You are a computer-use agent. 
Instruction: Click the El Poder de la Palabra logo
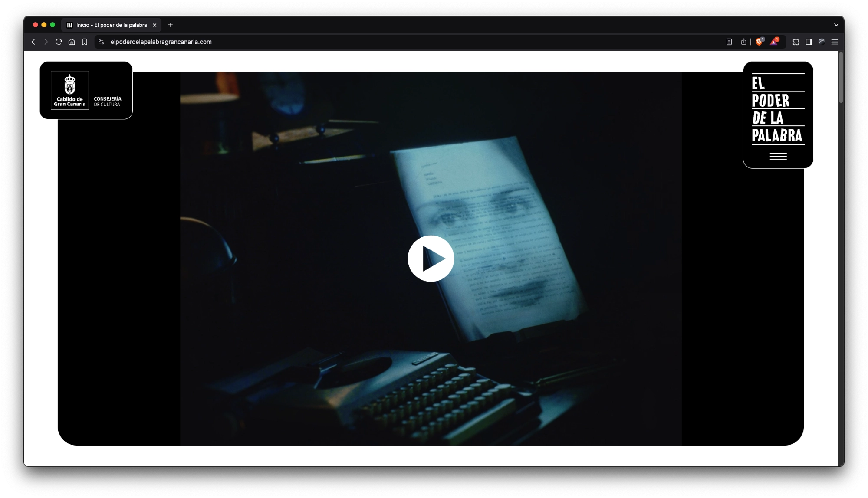point(777,109)
